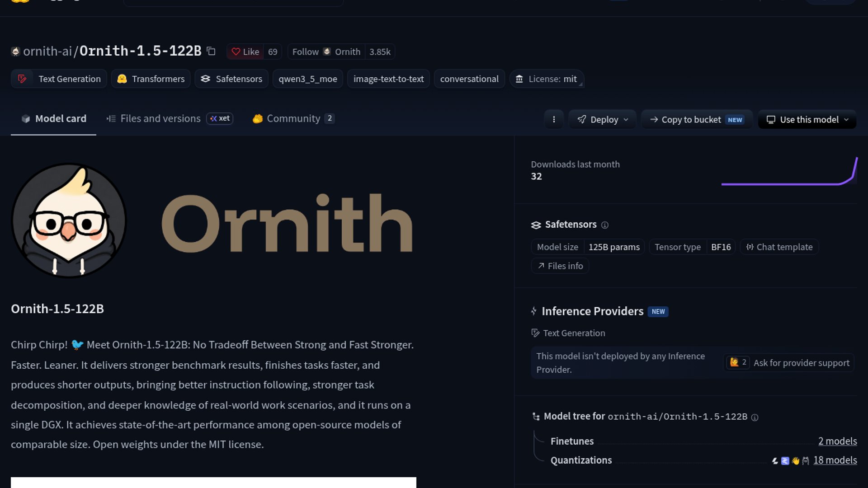Click the Safetensors tag
Image resolution: width=868 pixels, height=488 pixels.
coord(231,79)
